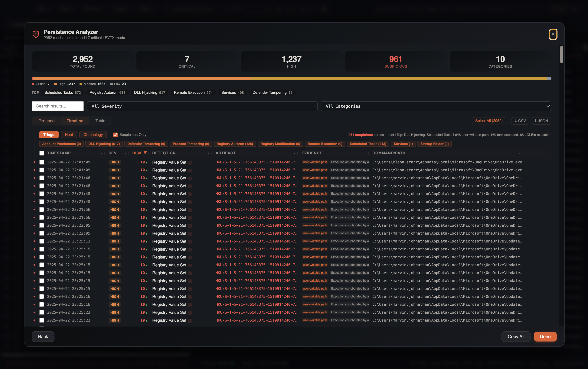Viewport: 588px width, 369px height.
Task: Click the Done button
Action: (545, 337)
